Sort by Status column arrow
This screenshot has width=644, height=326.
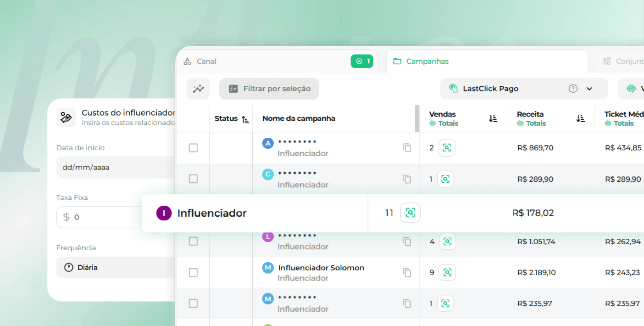click(245, 119)
